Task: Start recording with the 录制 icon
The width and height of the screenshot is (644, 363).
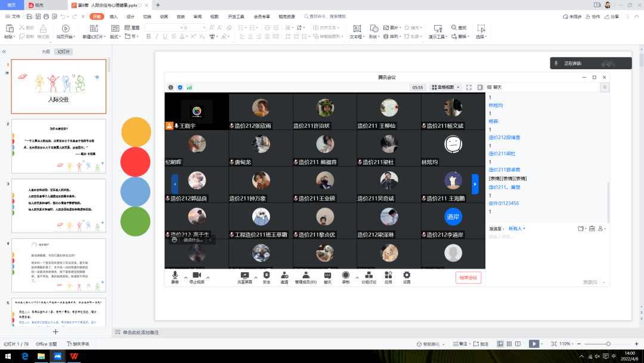Action: click(x=345, y=276)
